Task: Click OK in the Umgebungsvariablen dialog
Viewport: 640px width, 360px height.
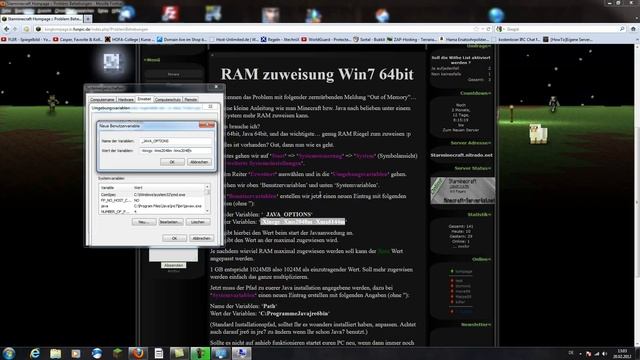Action: coord(174,238)
